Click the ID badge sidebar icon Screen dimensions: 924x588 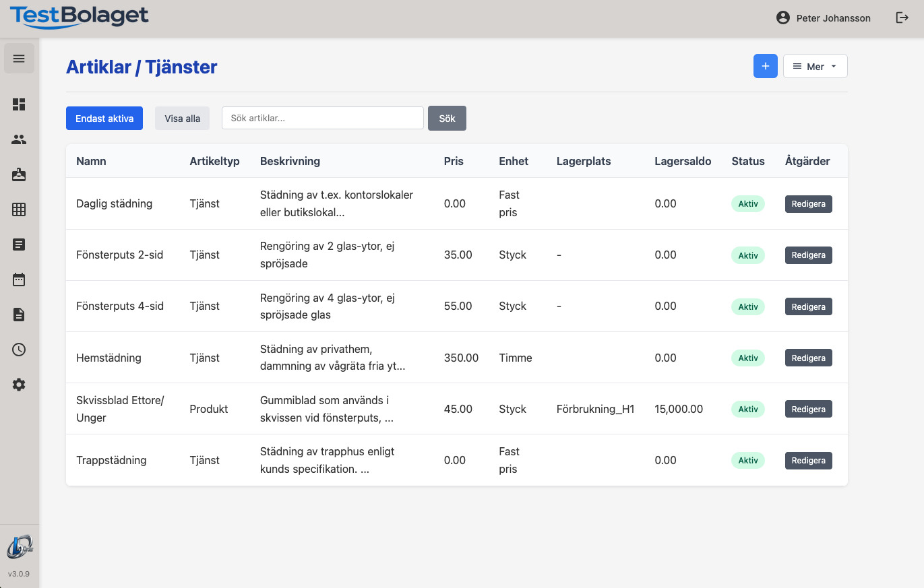click(19, 174)
